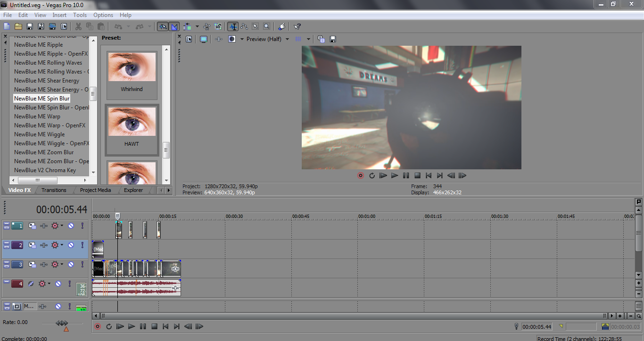This screenshot has width=644, height=341.
Task: Click the Cut scissors icon
Action: (x=78, y=26)
